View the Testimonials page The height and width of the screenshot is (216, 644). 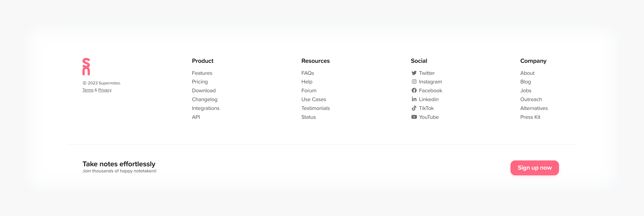315,108
